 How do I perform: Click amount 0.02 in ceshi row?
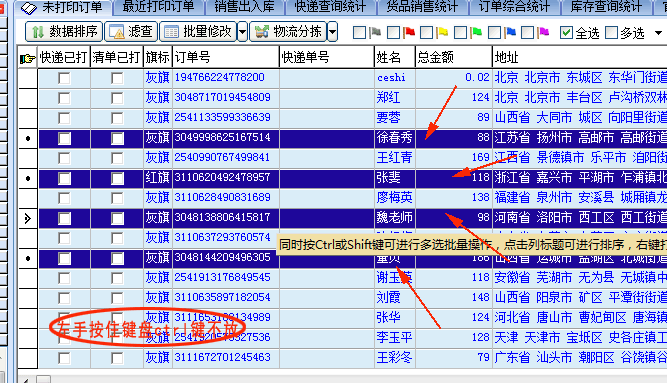477,77
